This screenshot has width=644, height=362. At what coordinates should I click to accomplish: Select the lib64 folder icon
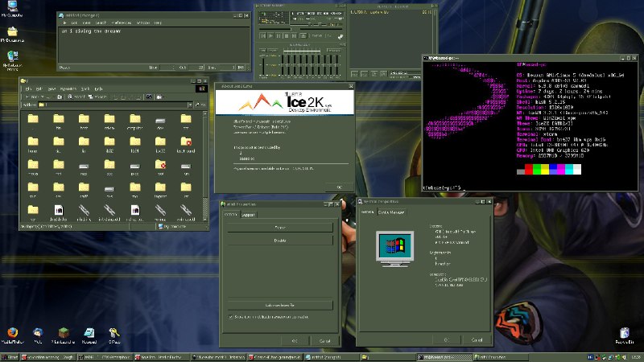click(x=134, y=145)
